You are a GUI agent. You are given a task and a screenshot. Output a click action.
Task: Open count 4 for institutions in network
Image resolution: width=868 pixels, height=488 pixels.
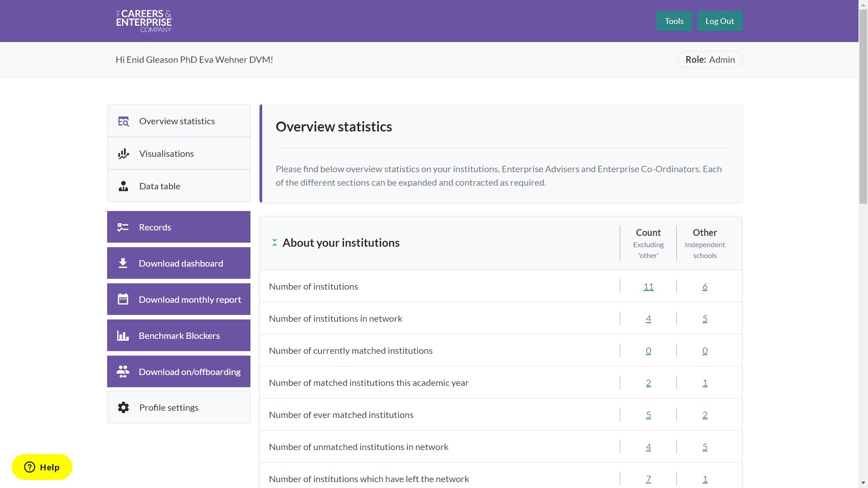648,319
